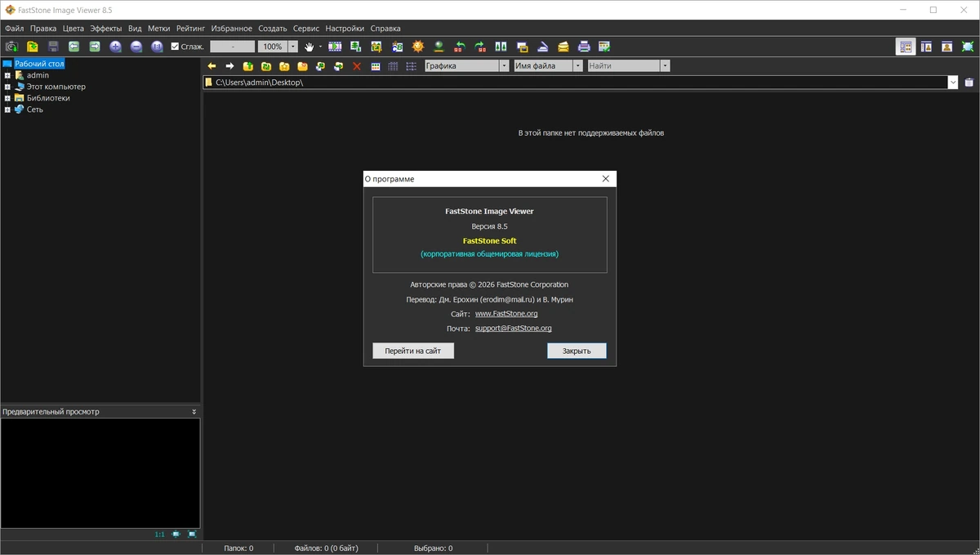Go to next image with green right arrow
Screen dimensions: 980x555
(95, 47)
